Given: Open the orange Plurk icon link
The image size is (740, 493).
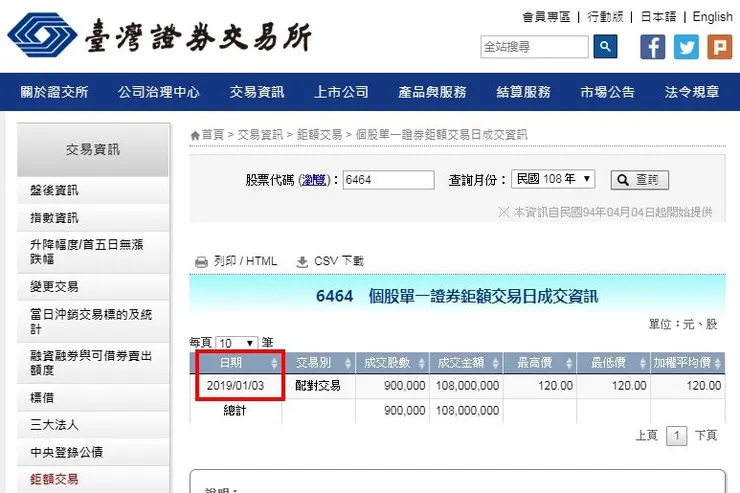Looking at the screenshot, I should pyautogui.click(x=720, y=47).
